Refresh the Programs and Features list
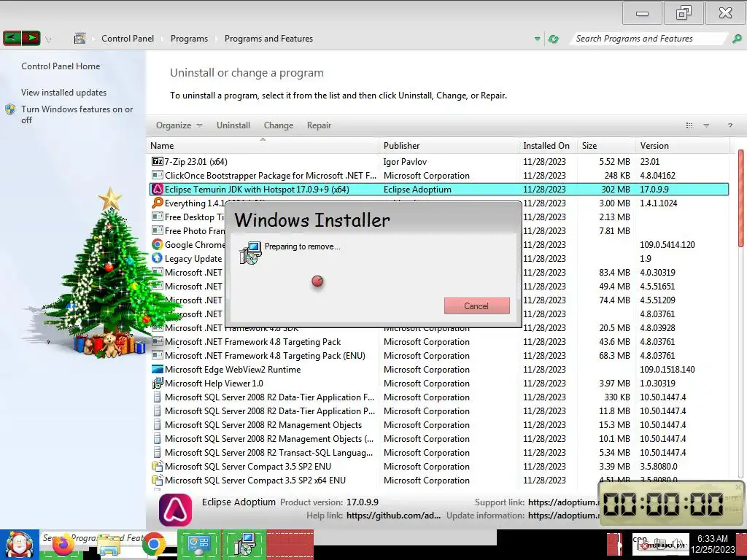Viewport: 747px width, 560px height. pos(553,39)
